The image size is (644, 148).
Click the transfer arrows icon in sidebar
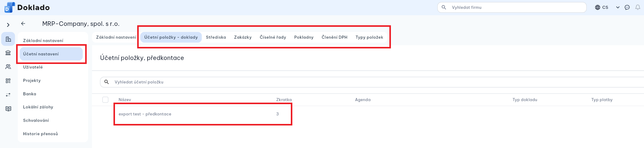pos(8,95)
